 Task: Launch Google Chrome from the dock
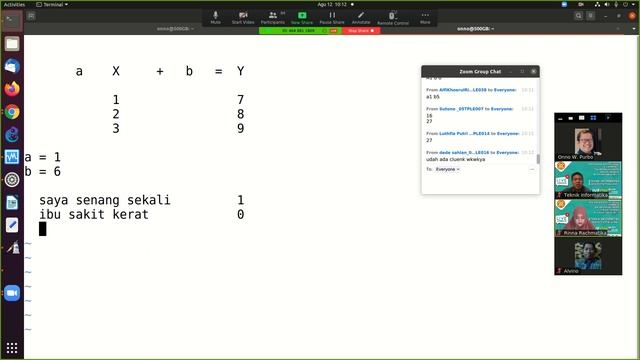[12, 112]
